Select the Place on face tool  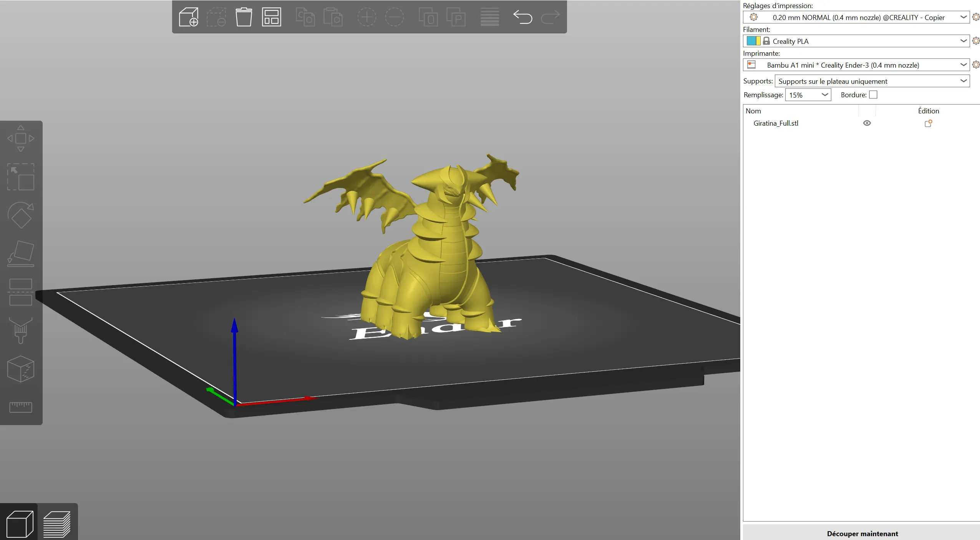pyautogui.click(x=21, y=254)
